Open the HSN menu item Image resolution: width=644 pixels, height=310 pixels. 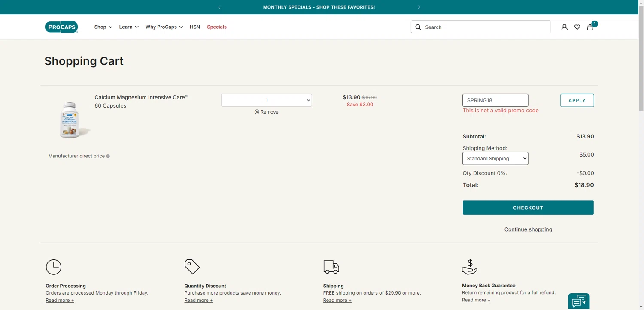[x=195, y=27]
